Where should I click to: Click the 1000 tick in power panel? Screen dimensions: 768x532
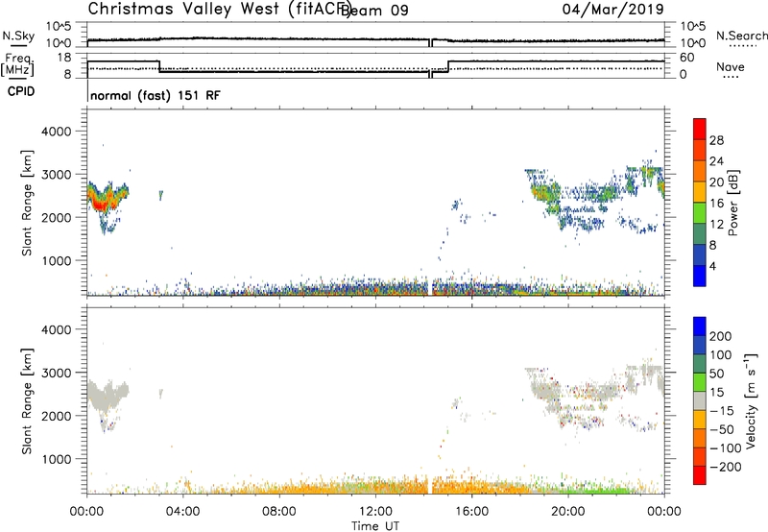point(56,260)
